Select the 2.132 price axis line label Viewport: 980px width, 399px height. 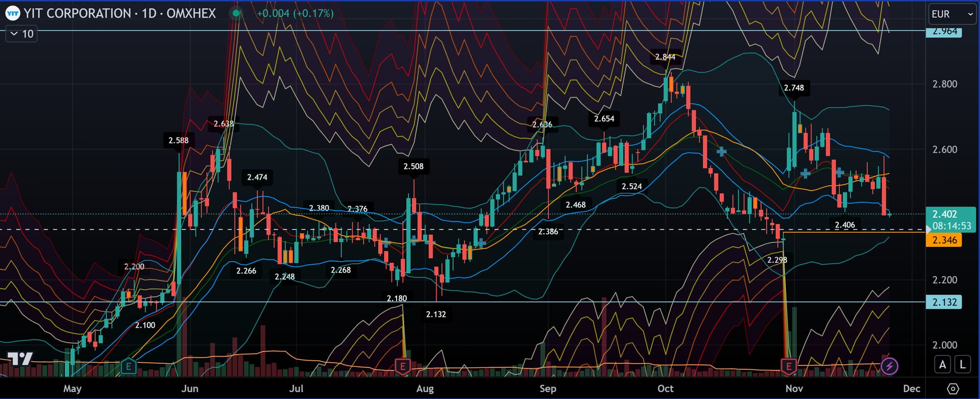(944, 302)
